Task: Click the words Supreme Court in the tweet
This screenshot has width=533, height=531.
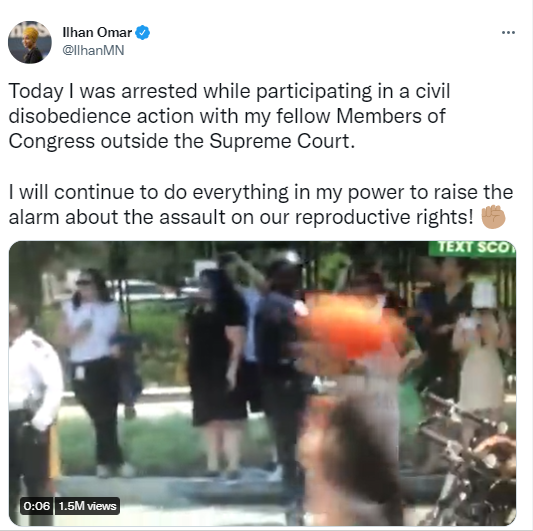Action: point(282,141)
